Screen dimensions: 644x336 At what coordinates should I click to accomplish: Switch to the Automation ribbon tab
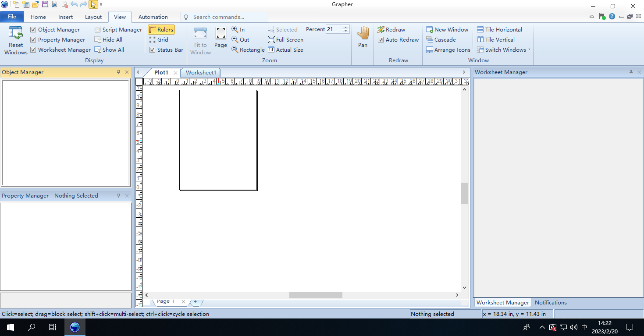click(153, 17)
